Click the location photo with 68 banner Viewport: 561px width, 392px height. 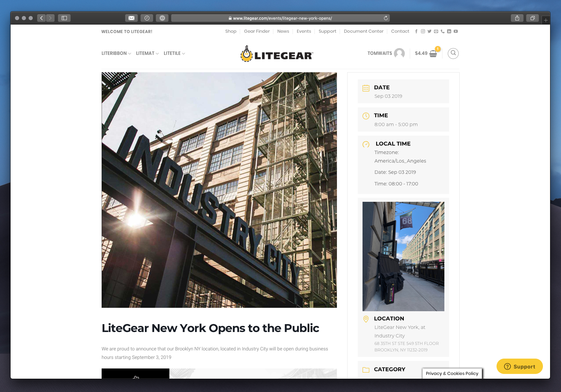[403, 256]
